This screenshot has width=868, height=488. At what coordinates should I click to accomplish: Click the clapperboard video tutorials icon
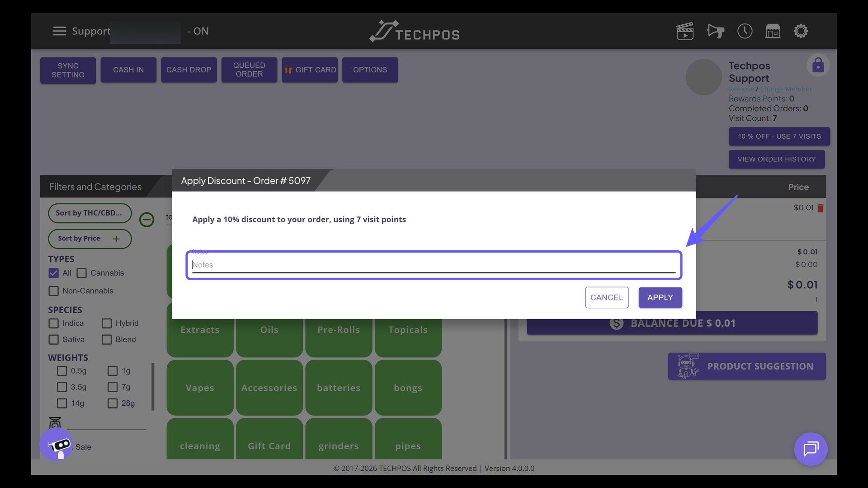click(685, 31)
